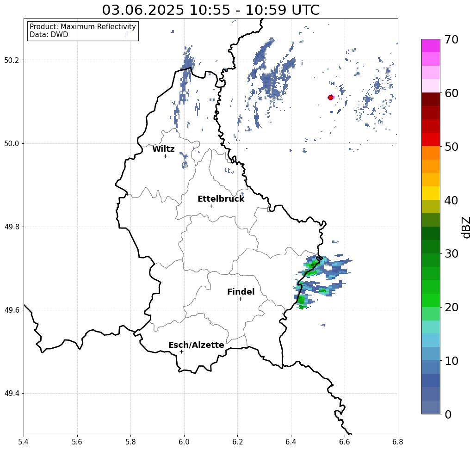
Task: Click the Data: DWD text
Action: point(49,34)
